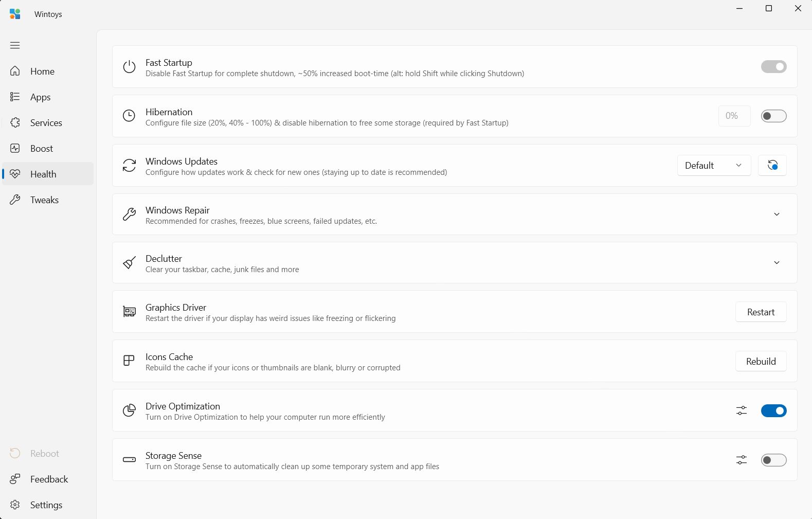Enable the Storage Sense toggle
Viewport: 812px width, 519px height.
point(773,460)
